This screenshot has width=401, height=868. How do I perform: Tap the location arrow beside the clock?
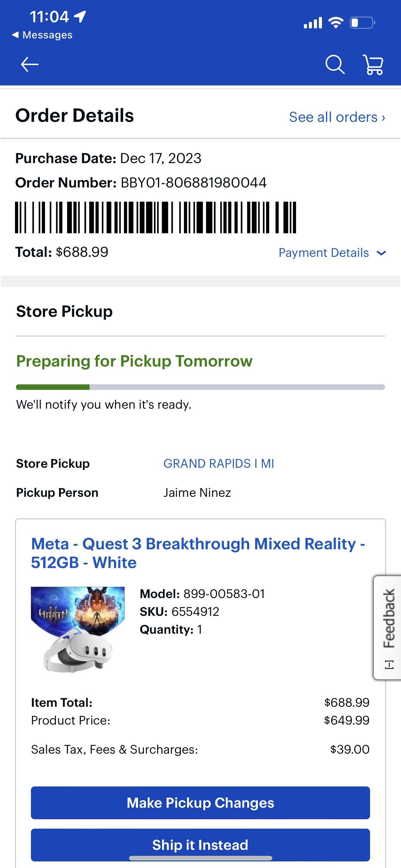[x=80, y=16]
